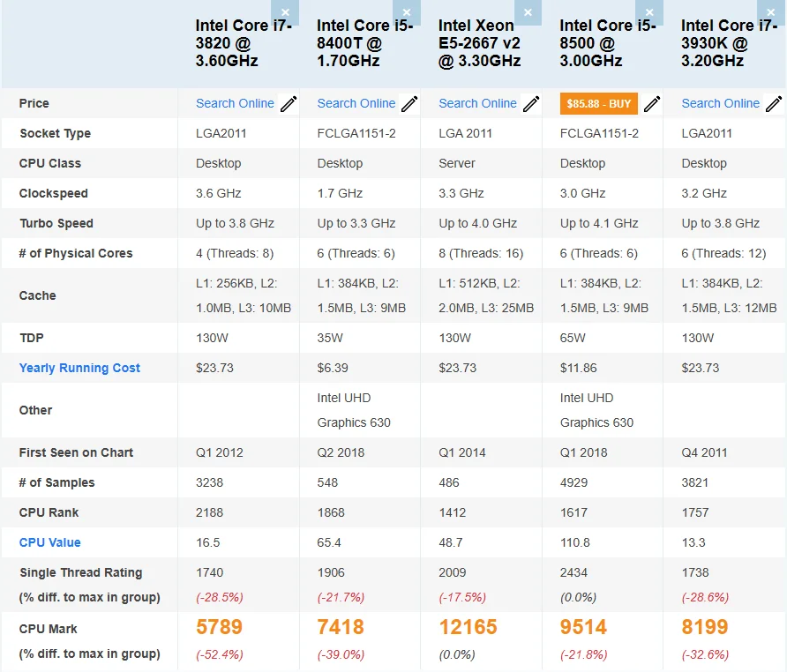Screen dimensions: 787x672
Task: Click the 65W TDP value
Action: click(x=573, y=338)
